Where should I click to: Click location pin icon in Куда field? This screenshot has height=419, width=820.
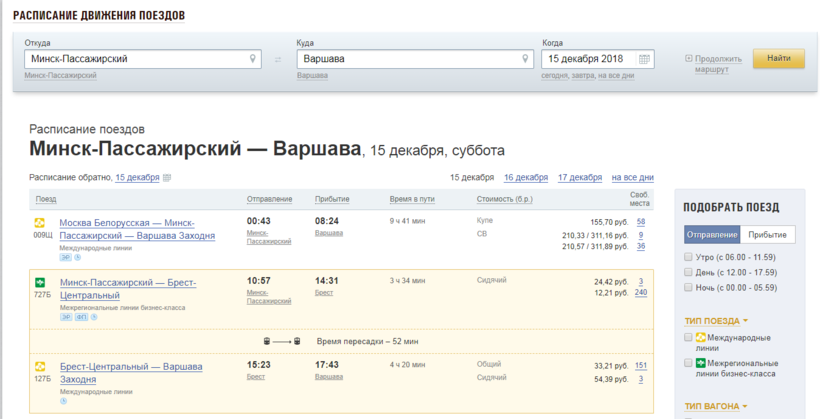coord(524,59)
